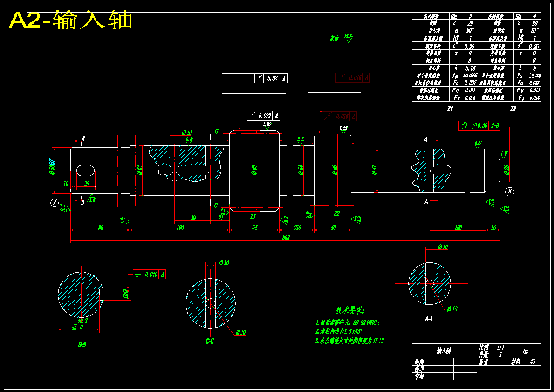Select the "Z1" label below the gear table
The height and width of the screenshot is (392, 554).
[x=450, y=109]
